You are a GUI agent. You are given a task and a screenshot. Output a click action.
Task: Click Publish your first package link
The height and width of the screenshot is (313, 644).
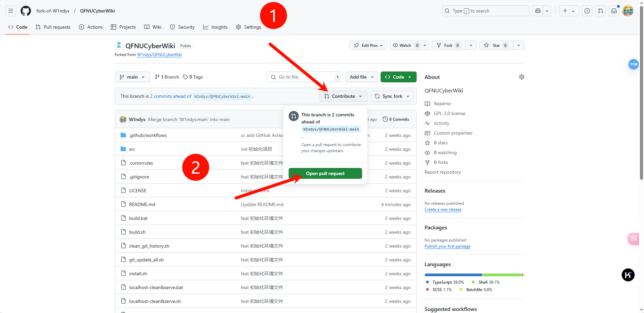(447, 246)
